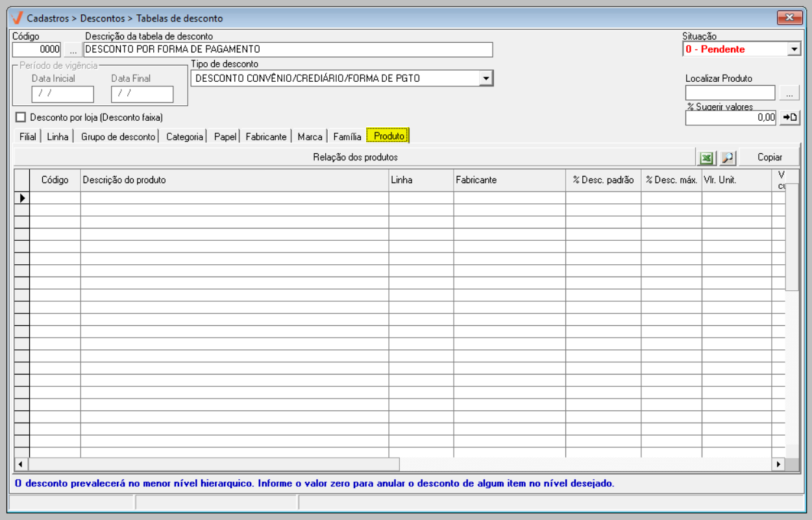The width and height of the screenshot is (812, 520).
Task: Go to the Família tab
Action: tap(347, 137)
